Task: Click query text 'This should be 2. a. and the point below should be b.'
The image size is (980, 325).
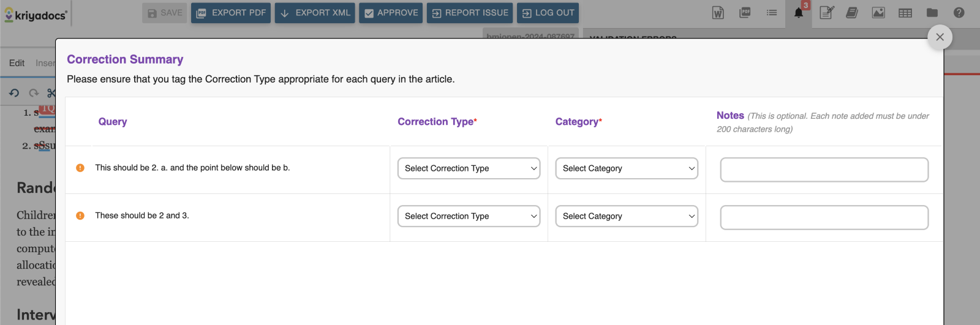Action: [x=192, y=168]
